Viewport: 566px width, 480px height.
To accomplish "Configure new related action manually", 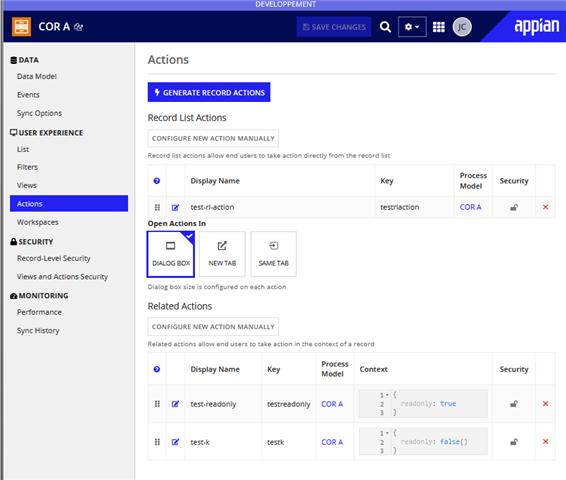I will (x=213, y=327).
